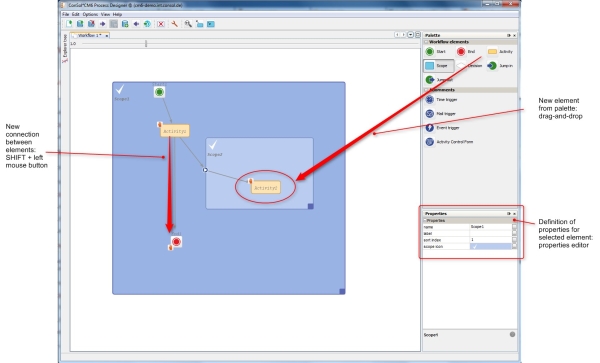The height and width of the screenshot is (363, 600).
Task: Pick the Activity element from palette
Action: tap(500, 52)
